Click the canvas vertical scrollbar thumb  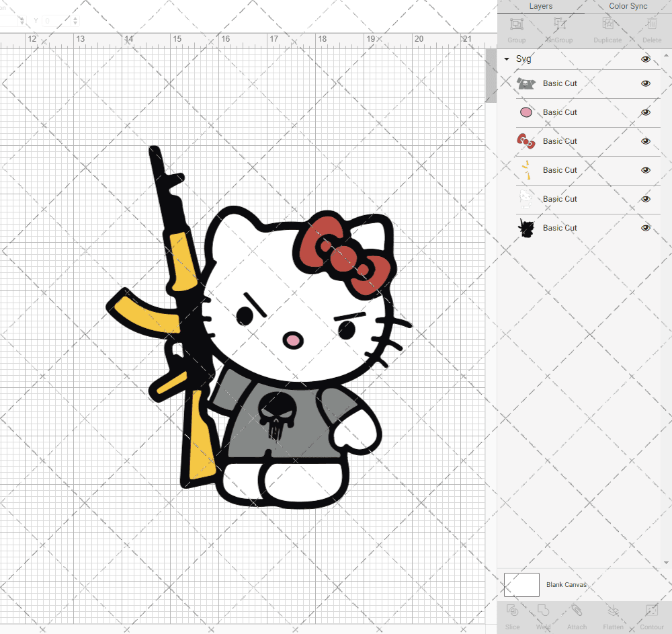[x=491, y=75]
